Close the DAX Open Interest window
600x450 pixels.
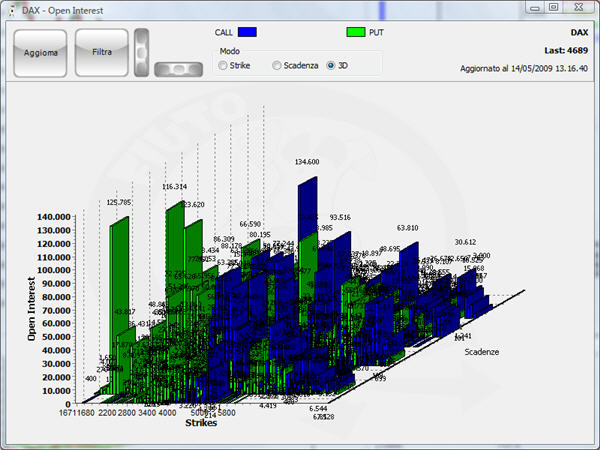(579, 7)
